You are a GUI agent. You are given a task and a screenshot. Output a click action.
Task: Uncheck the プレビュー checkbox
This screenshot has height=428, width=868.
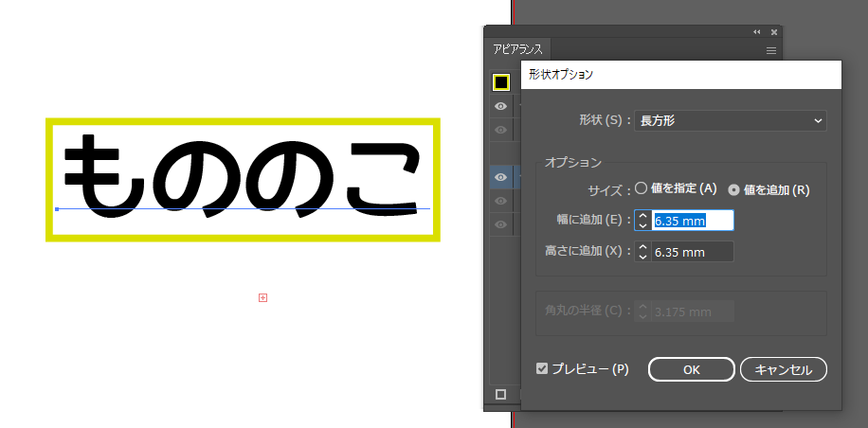pos(542,368)
